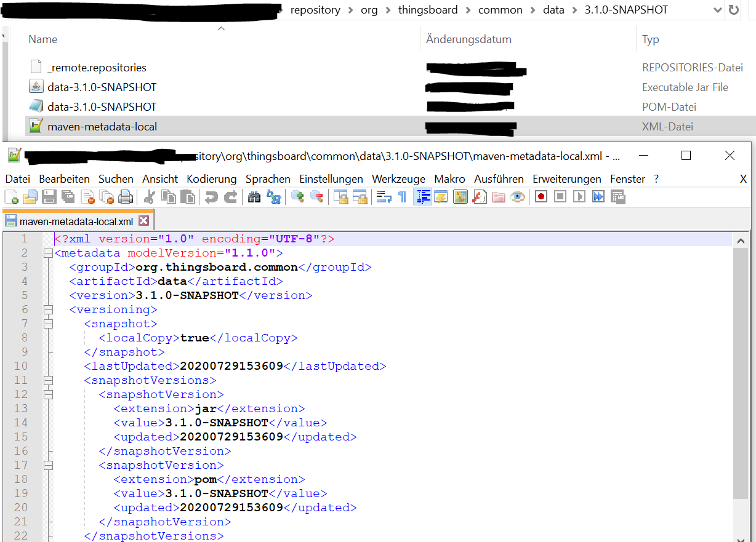Save the current file with disk icon
Viewport: 756px width, 542px height.
49,197
